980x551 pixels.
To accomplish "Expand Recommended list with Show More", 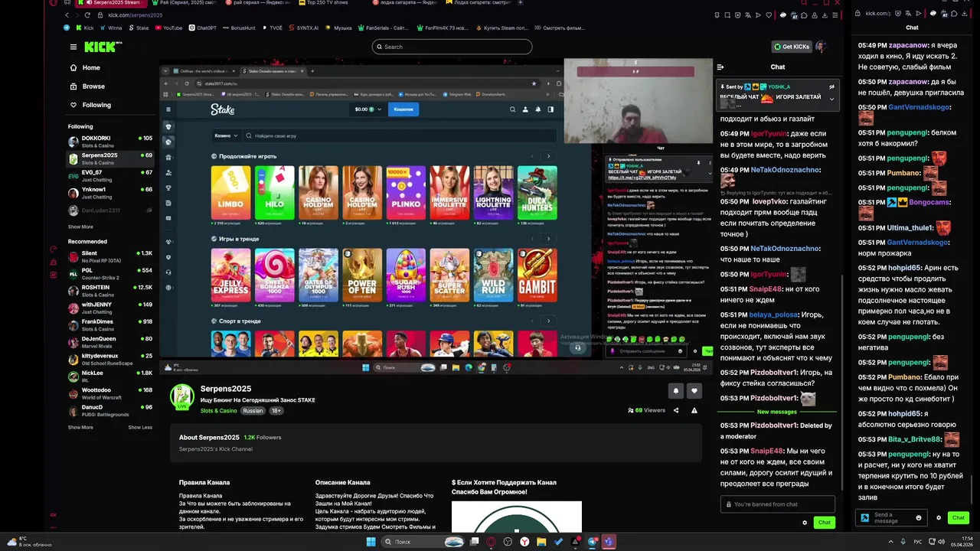I will [80, 427].
